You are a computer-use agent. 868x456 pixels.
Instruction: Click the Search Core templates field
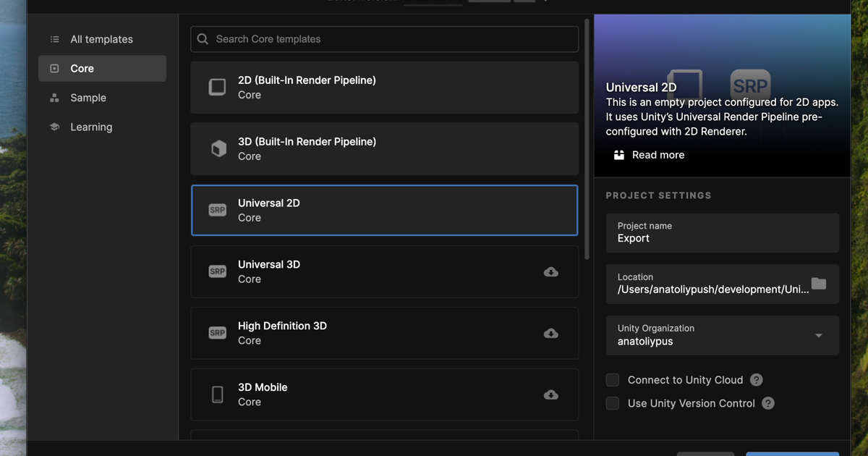[x=384, y=39]
